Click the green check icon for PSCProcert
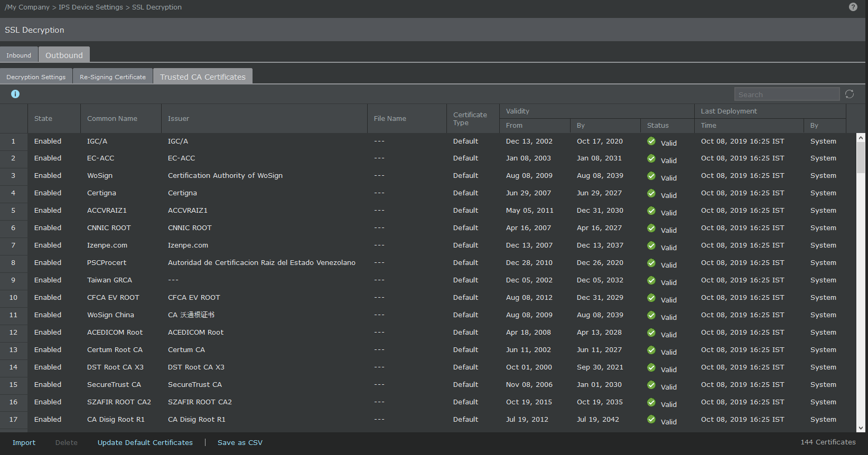The image size is (868, 455). [x=651, y=263]
